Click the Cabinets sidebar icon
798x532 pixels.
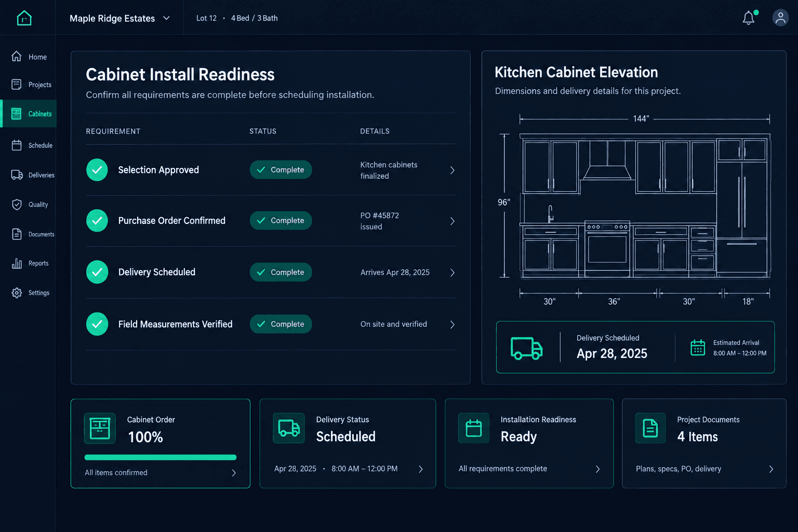pyautogui.click(x=17, y=114)
